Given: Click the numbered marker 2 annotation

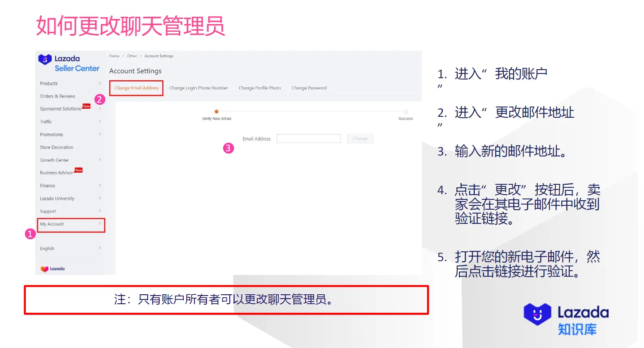Looking at the screenshot, I should point(100,99).
